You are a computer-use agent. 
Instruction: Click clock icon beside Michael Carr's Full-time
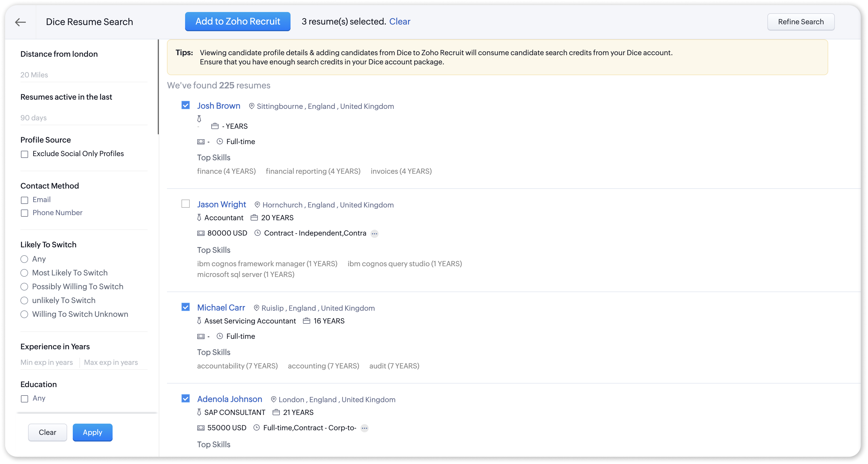pyautogui.click(x=220, y=336)
